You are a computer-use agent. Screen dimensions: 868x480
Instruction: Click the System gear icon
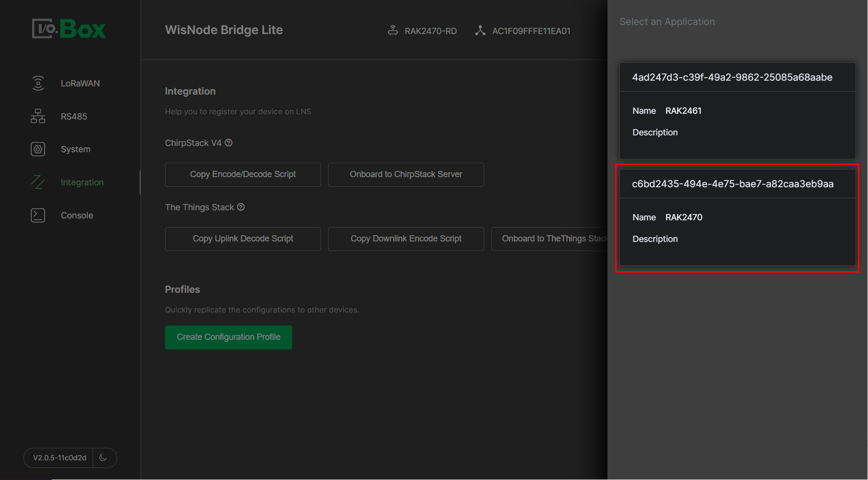pos(38,149)
